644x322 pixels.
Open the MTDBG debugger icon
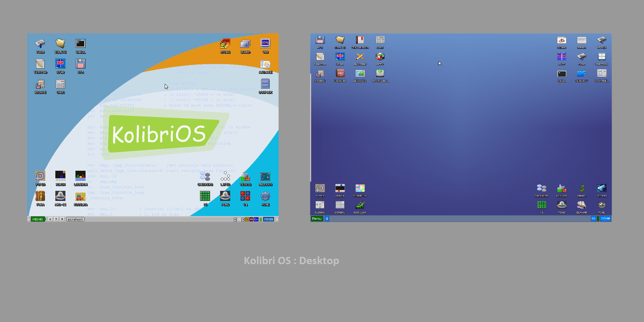pyautogui.click(x=225, y=44)
